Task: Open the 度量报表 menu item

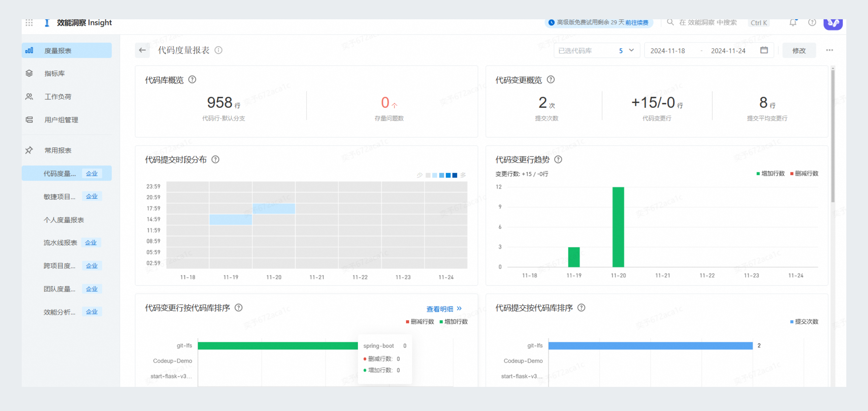Action: point(67,51)
